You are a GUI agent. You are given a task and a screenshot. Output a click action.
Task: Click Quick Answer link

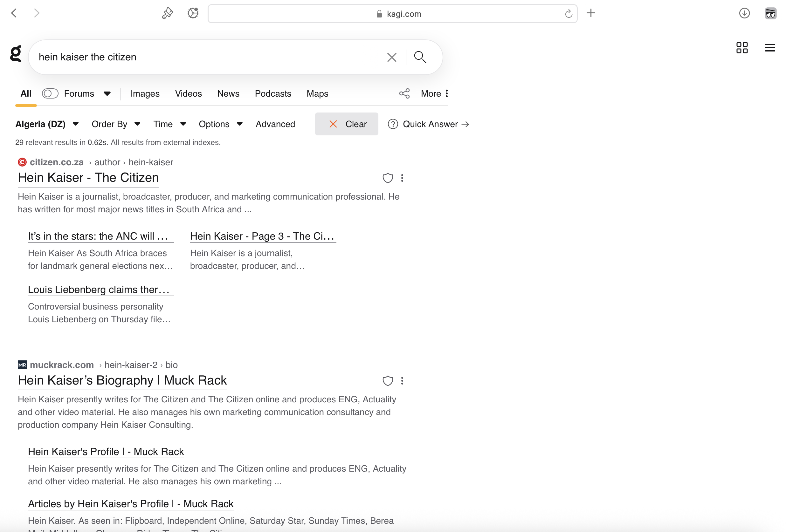click(429, 124)
